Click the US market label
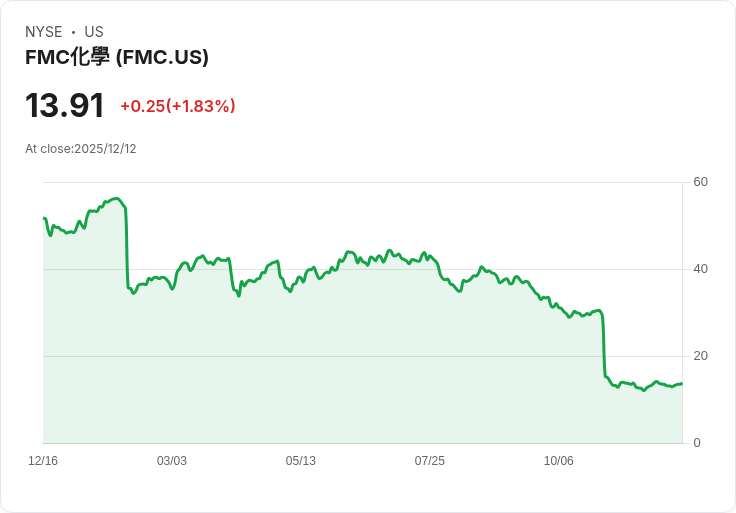 [x=94, y=32]
